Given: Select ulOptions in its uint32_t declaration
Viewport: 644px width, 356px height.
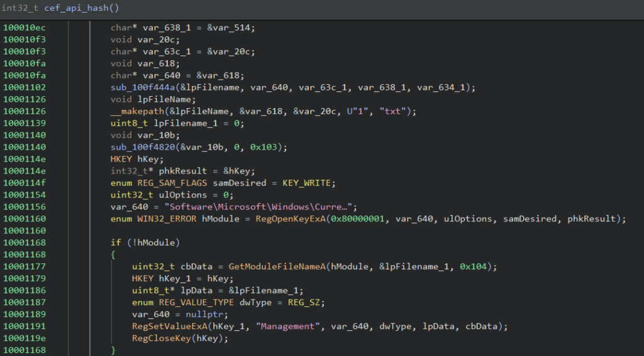Looking at the screenshot, I should click(183, 195).
